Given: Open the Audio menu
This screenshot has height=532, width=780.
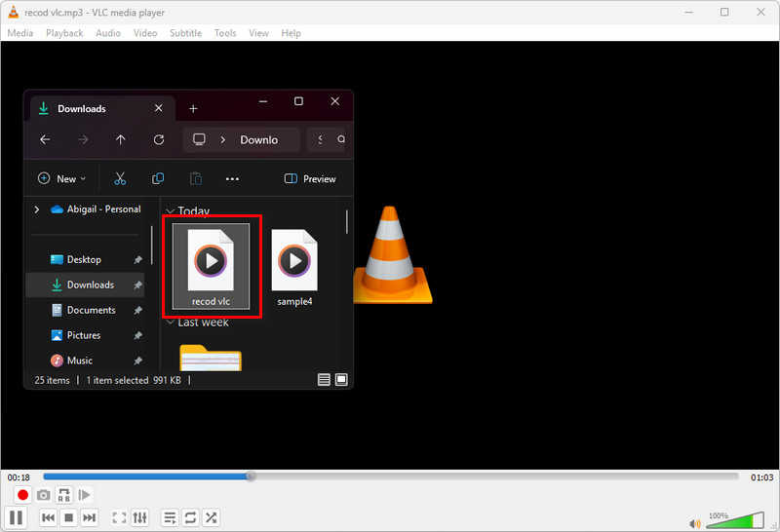Looking at the screenshot, I should click(x=108, y=33).
